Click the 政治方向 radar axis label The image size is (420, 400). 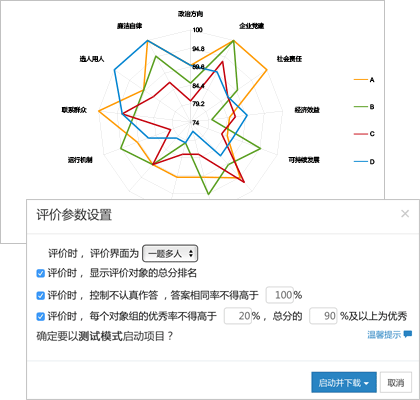pyautogui.click(x=190, y=14)
